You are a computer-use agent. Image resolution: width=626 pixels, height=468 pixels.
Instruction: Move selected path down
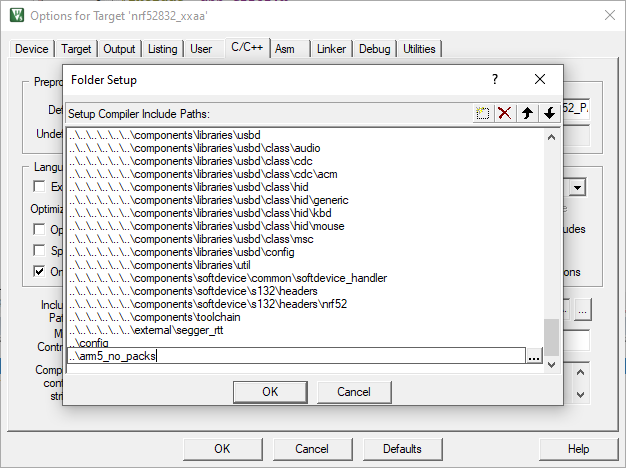549,113
